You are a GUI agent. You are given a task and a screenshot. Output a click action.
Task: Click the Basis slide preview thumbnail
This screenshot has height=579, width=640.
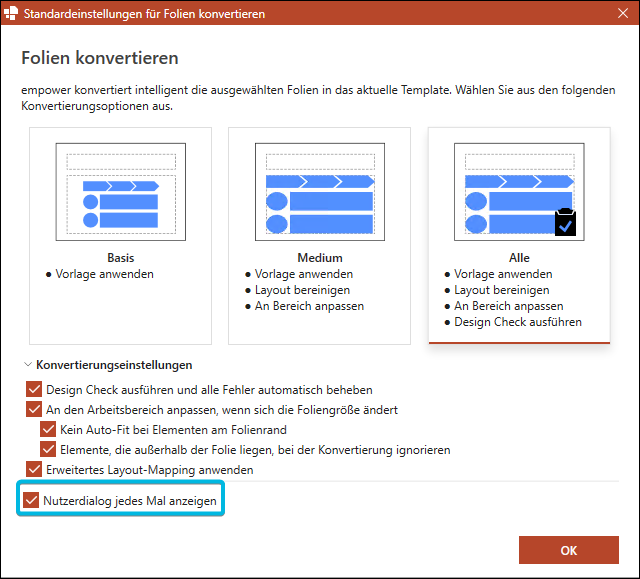121,192
